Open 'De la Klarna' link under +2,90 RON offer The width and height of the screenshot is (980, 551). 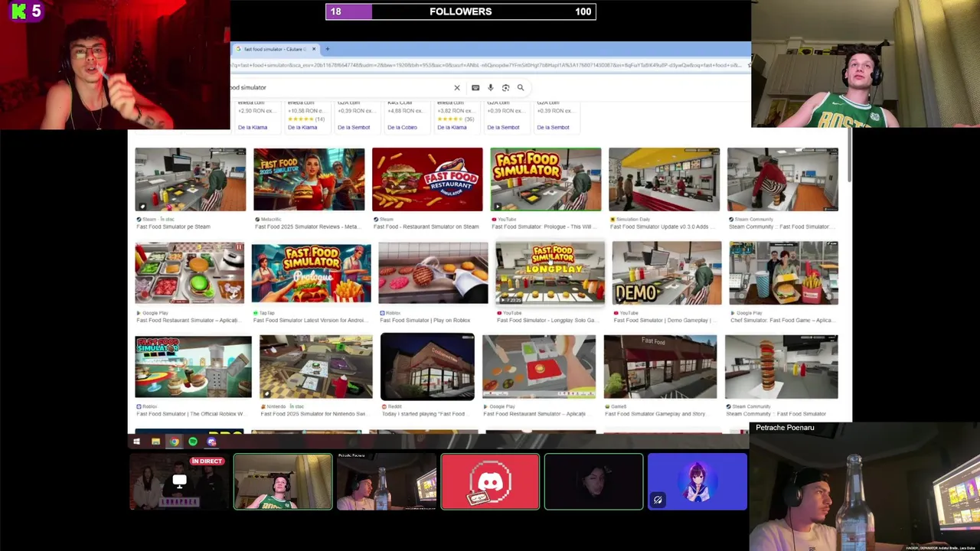coord(252,128)
